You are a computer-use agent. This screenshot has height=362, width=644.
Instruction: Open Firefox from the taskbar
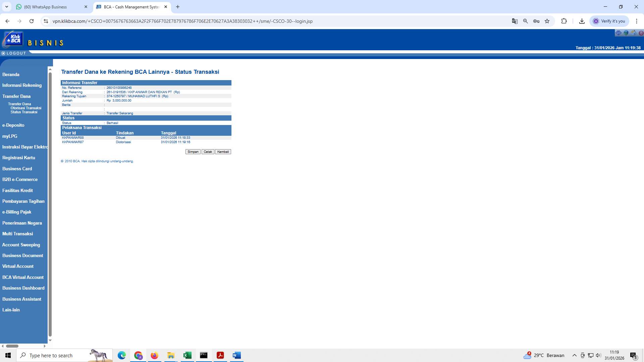[x=154, y=355]
